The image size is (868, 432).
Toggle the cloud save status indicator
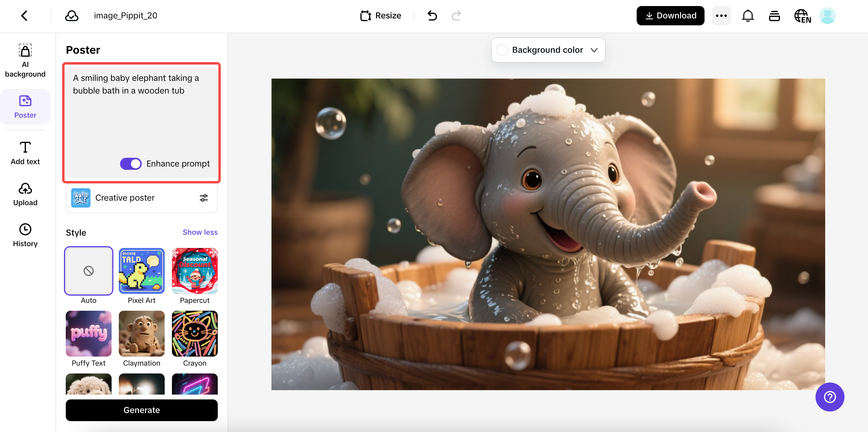click(71, 15)
